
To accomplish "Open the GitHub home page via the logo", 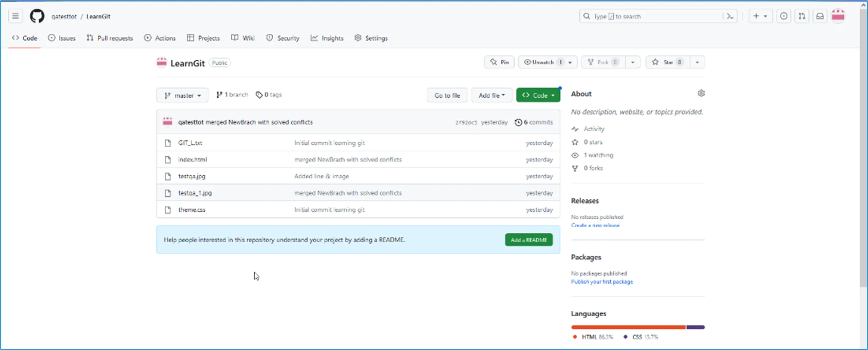I will pos(37,16).
